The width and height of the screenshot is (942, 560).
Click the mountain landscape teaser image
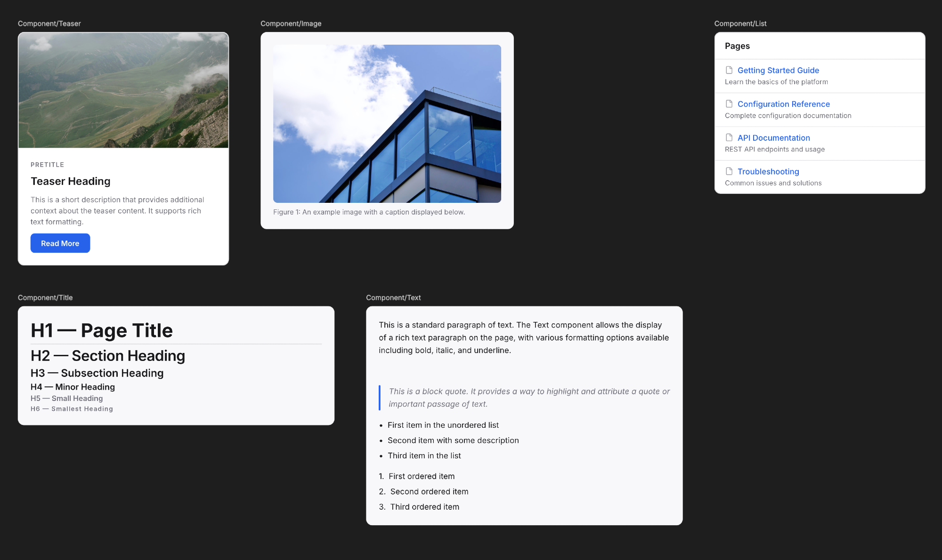coord(123,90)
